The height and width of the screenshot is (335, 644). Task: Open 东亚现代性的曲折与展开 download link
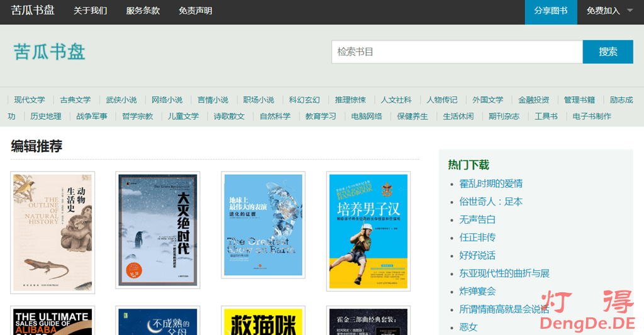[504, 273]
